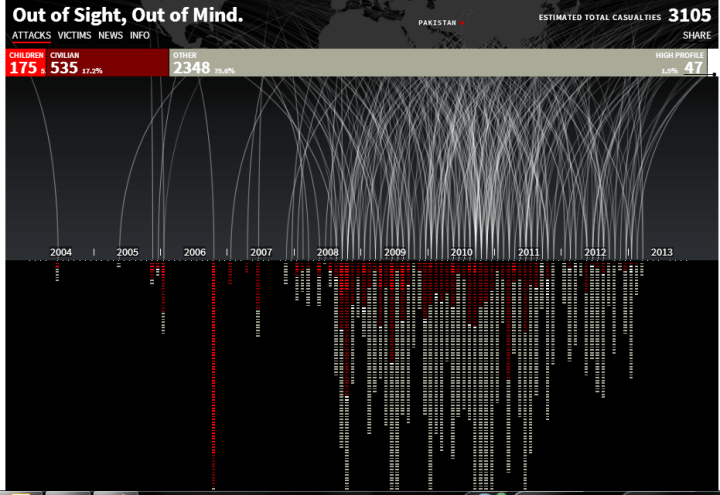Switch to the VICTIMS tab
The image size is (720, 495).
[x=74, y=35]
